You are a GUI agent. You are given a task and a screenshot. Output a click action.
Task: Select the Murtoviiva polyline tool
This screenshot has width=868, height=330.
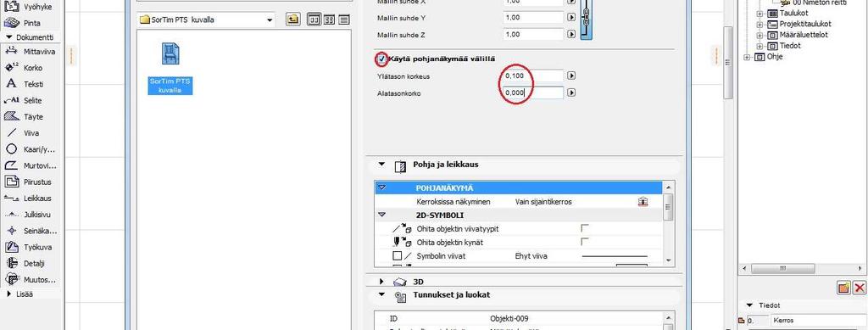[30, 165]
